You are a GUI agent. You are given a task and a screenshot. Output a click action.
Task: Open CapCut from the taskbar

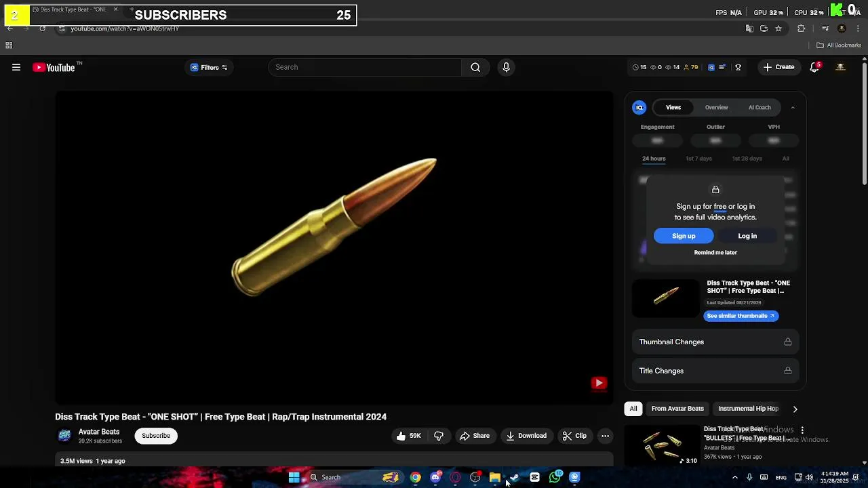pyautogui.click(x=535, y=477)
